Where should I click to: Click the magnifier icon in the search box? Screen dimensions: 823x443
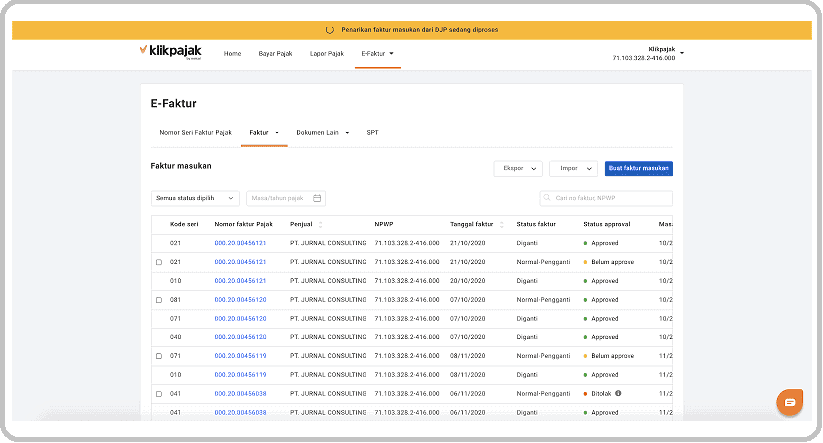(547, 198)
